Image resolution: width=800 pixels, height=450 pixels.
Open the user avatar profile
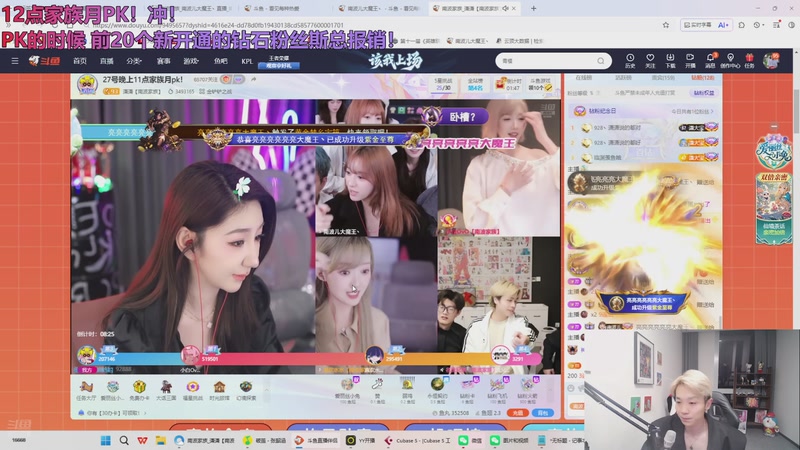tap(771, 61)
